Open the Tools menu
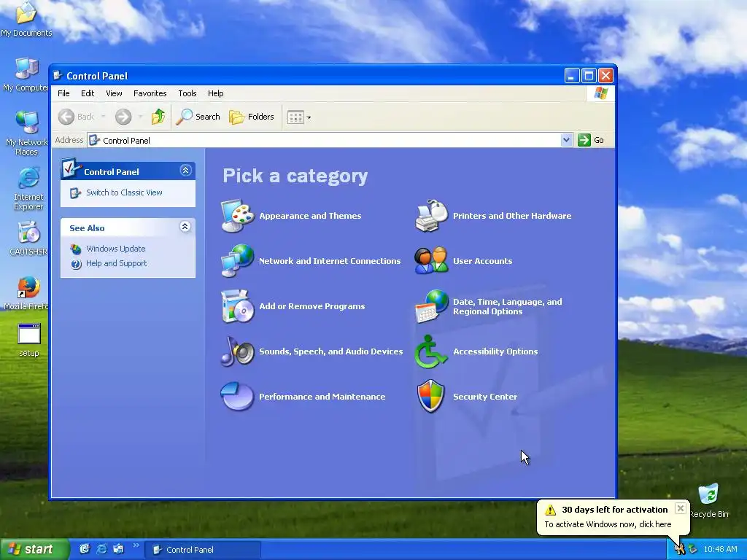Image resolution: width=747 pixels, height=560 pixels. 187,93
